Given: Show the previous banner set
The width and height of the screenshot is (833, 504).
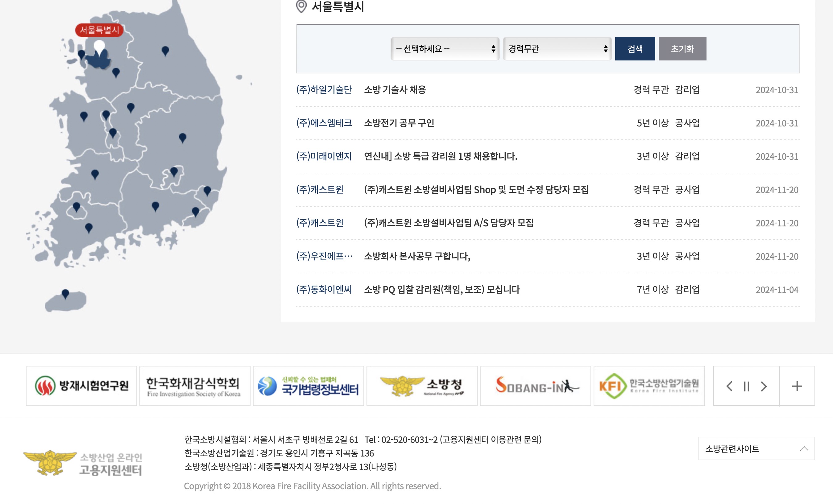Looking at the screenshot, I should point(729,386).
